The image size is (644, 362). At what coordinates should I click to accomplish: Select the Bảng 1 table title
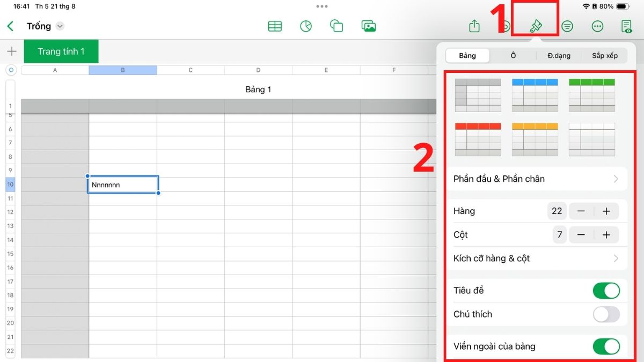pos(258,90)
